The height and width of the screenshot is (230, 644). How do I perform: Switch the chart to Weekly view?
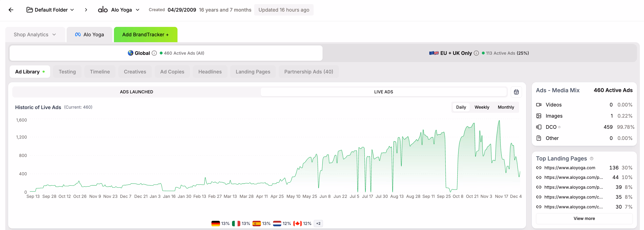[x=482, y=107]
